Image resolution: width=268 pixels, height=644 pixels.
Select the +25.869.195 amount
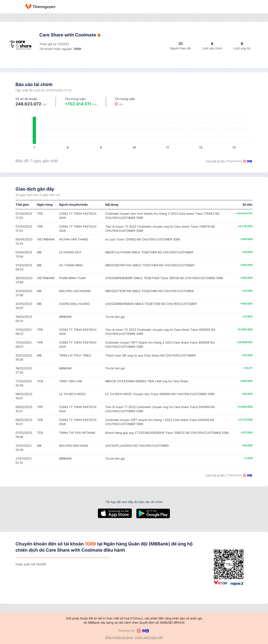point(244,342)
